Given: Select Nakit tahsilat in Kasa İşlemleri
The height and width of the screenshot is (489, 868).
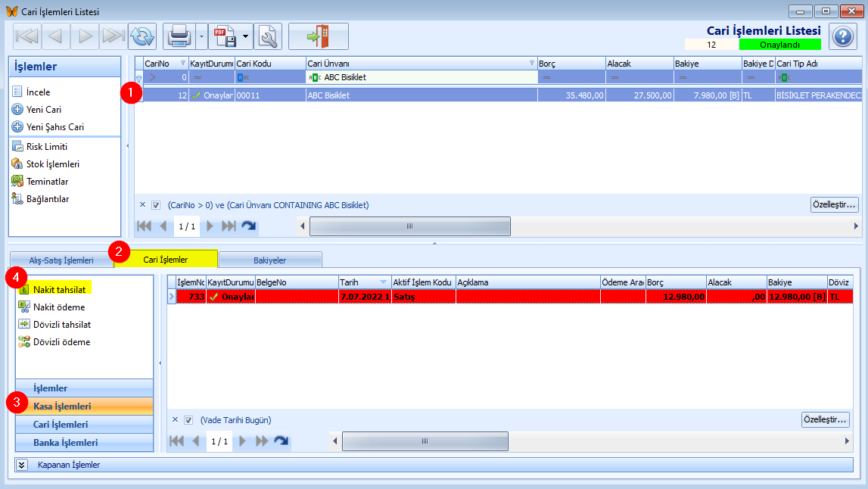Looking at the screenshot, I should pos(58,289).
